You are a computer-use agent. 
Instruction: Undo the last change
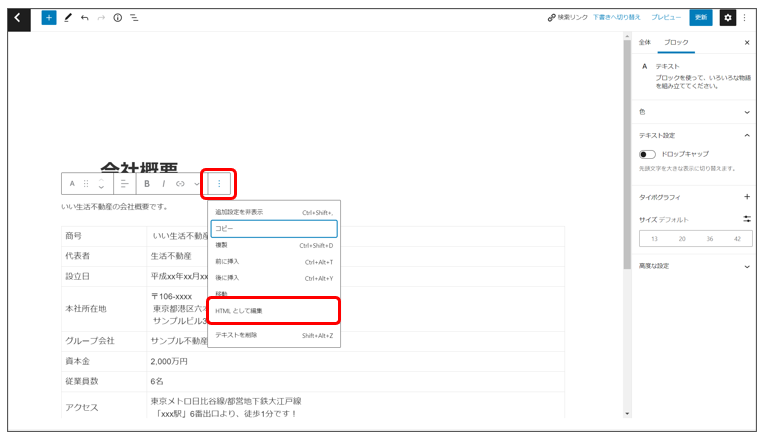85,18
